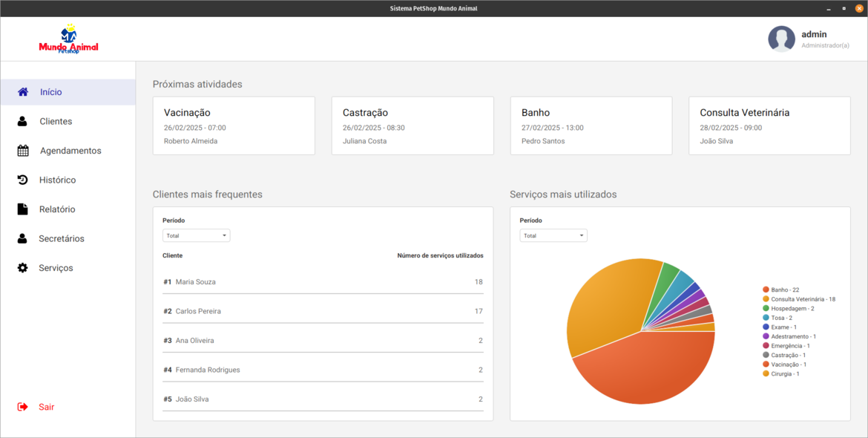
Task: Click the person icon beside Clientes
Action: click(x=22, y=121)
